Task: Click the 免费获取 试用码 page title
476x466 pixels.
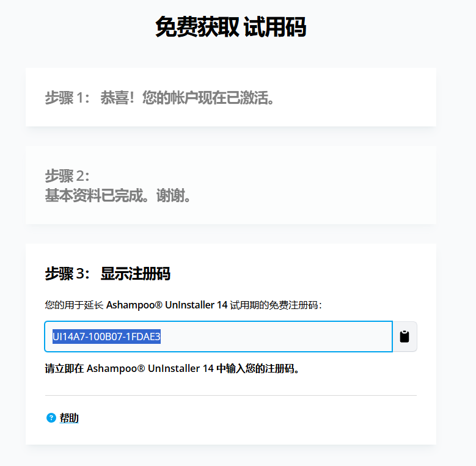Action: pyautogui.click(x=231, y=27)
